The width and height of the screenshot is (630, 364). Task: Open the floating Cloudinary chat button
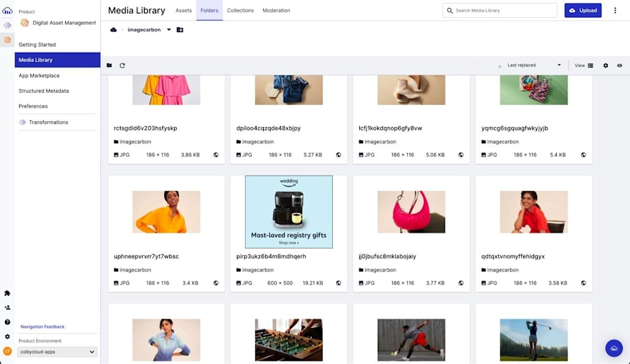614,349
